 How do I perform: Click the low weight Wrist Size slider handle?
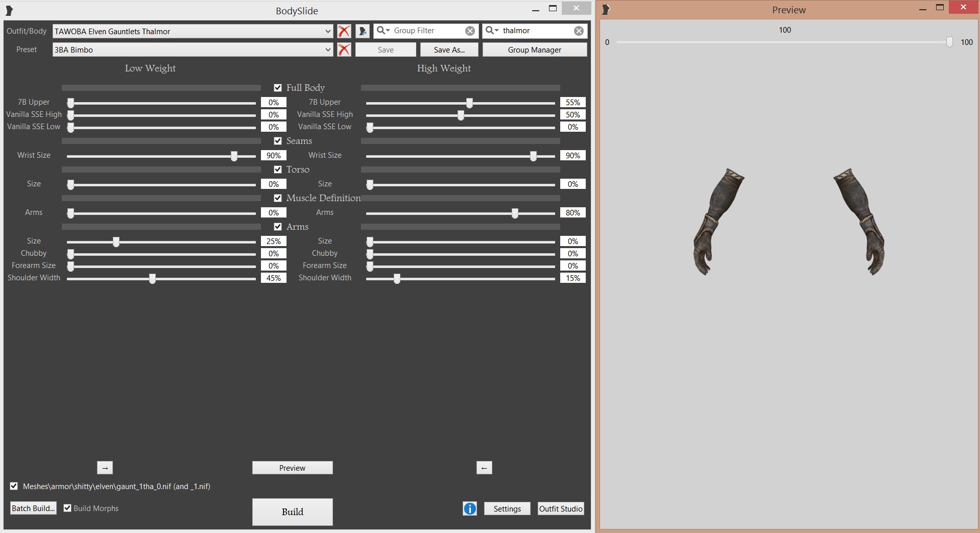pos(234,156)
